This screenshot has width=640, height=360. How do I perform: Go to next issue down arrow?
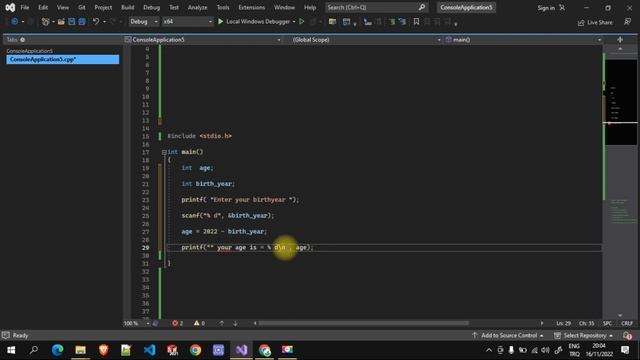(235, 323)
